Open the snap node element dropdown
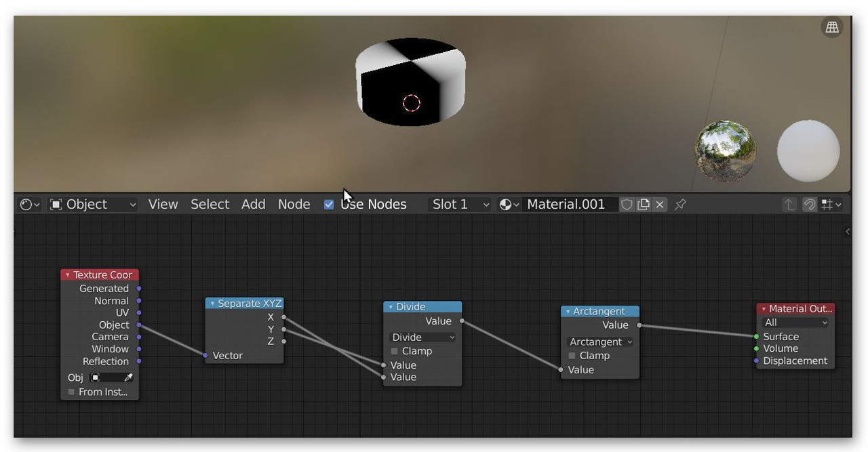Screen dimensions: 868x452 click(x=831, y=205)
